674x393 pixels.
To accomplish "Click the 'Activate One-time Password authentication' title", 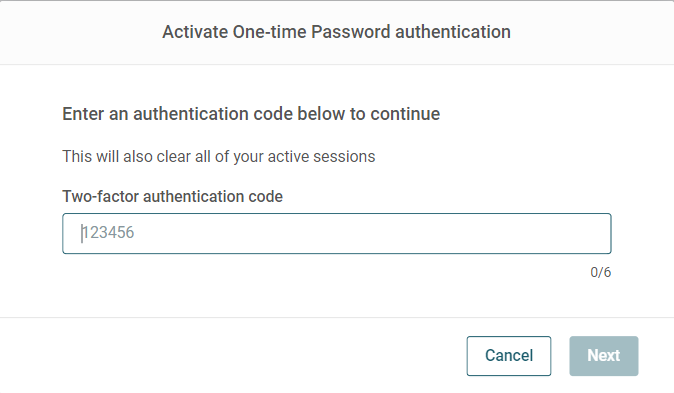I will pos(336,32).
